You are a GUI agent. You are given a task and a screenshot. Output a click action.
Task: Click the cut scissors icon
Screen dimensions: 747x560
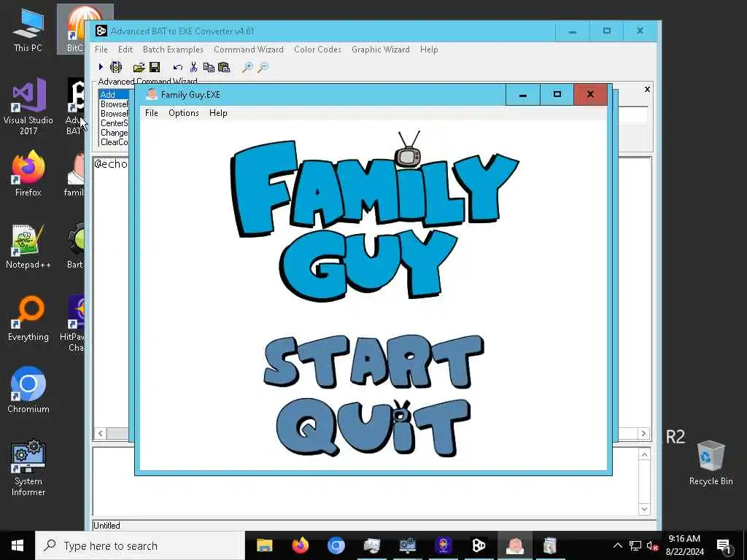point(193,67)
